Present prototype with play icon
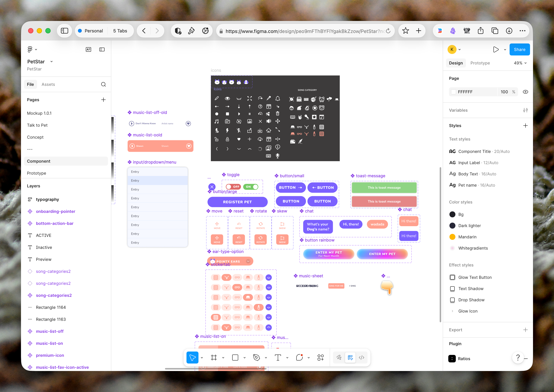The height and width of the screenshot is (392, 554). point(496,49)
